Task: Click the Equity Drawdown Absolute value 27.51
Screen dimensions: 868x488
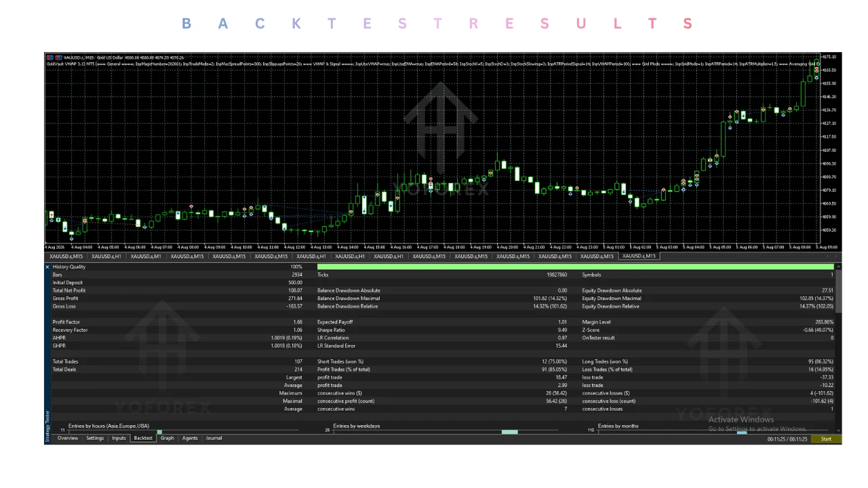Action: pos(827,291)
